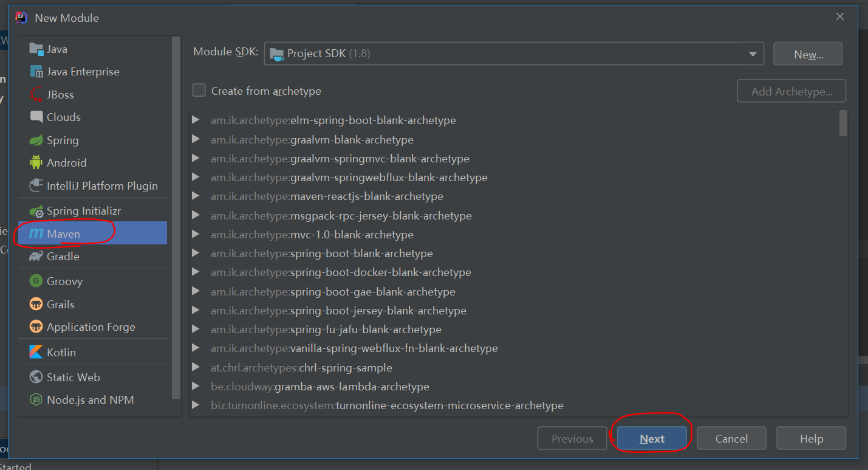Click the Kotlin logo icon
This screenshot has width=868, height=470.
coord(36,353)
